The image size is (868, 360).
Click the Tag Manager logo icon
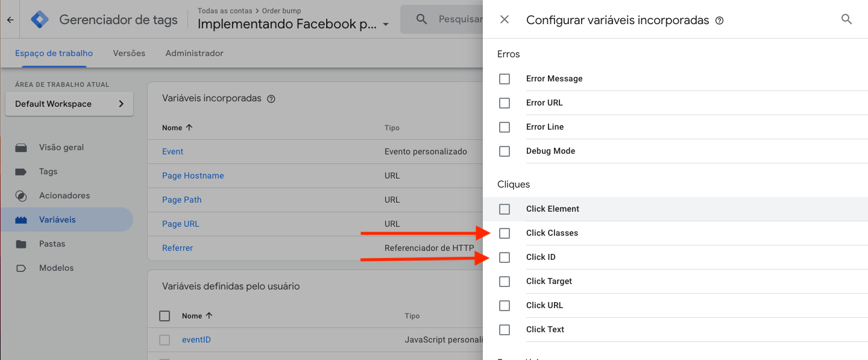[x=40, y=20]
